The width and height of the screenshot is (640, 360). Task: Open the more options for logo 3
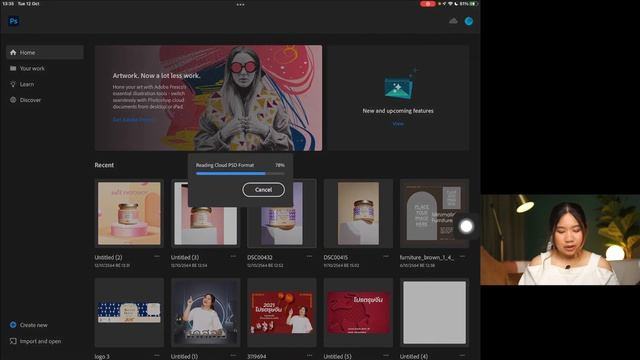tap(157, 356)
